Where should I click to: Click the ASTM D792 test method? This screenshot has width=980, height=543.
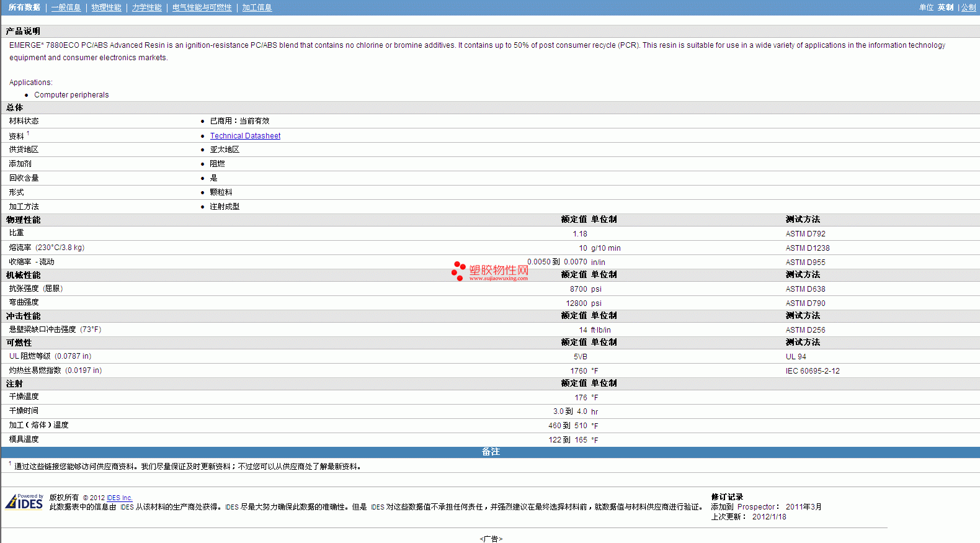pos(806,234)
